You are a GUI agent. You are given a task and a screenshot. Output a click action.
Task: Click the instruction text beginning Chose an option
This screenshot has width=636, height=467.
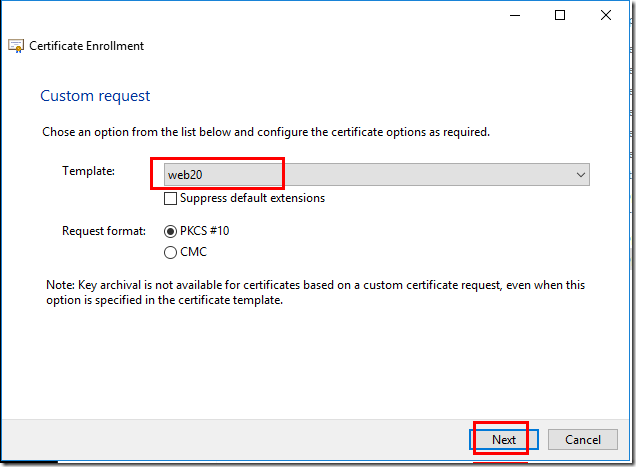point(266,132)
